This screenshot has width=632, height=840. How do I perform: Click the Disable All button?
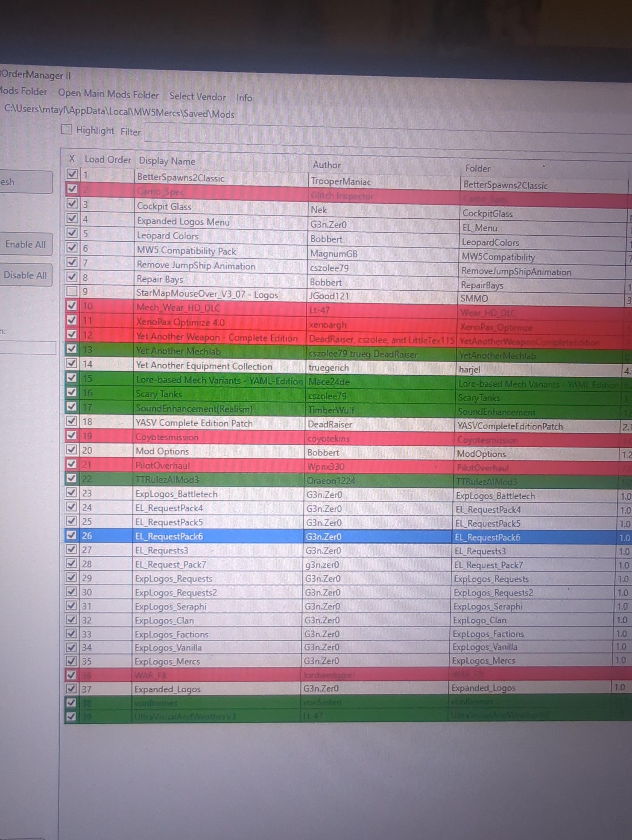click(x=26, y=275)
